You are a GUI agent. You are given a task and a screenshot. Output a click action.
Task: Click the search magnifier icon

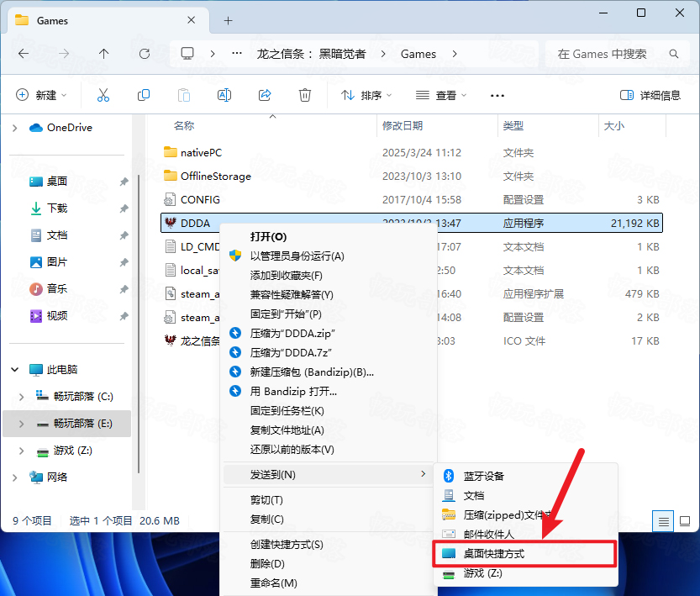(674, 54)
